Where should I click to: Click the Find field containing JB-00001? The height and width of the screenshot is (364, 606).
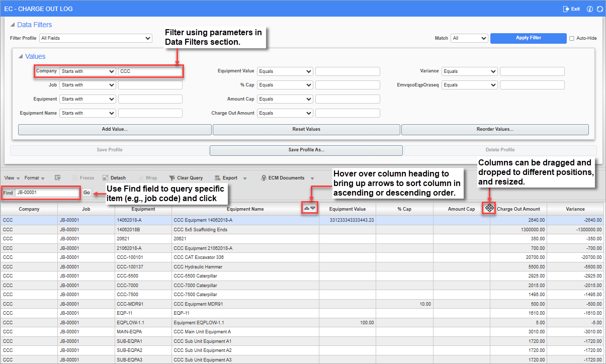click(47, 193)
